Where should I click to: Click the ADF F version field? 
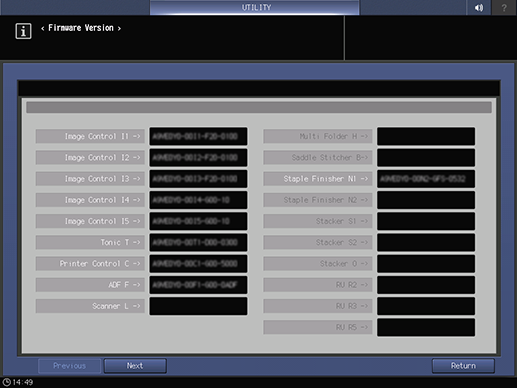(x=198, y=285)
